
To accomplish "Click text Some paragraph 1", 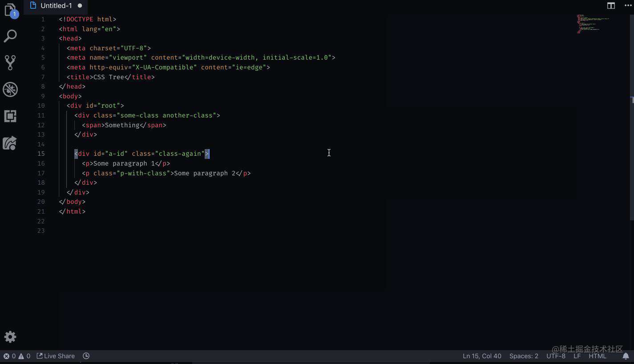I will 124,163.
